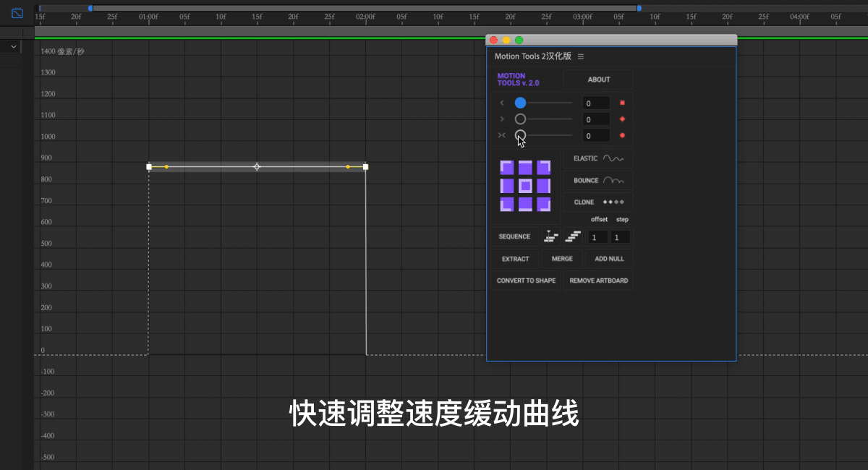Set anchor point to top-center
Viewport: 868px width, 470px height.
[x=525, y=168]
